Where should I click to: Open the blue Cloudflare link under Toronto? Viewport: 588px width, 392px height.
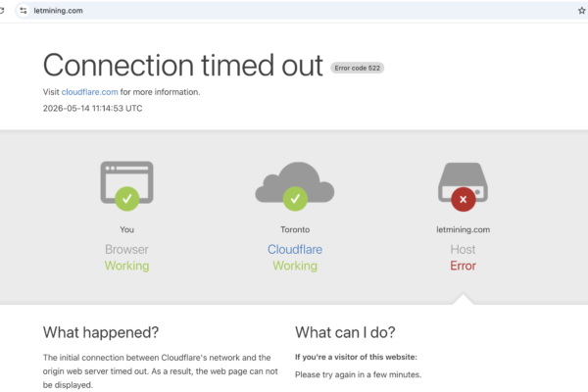coord(295,250)
